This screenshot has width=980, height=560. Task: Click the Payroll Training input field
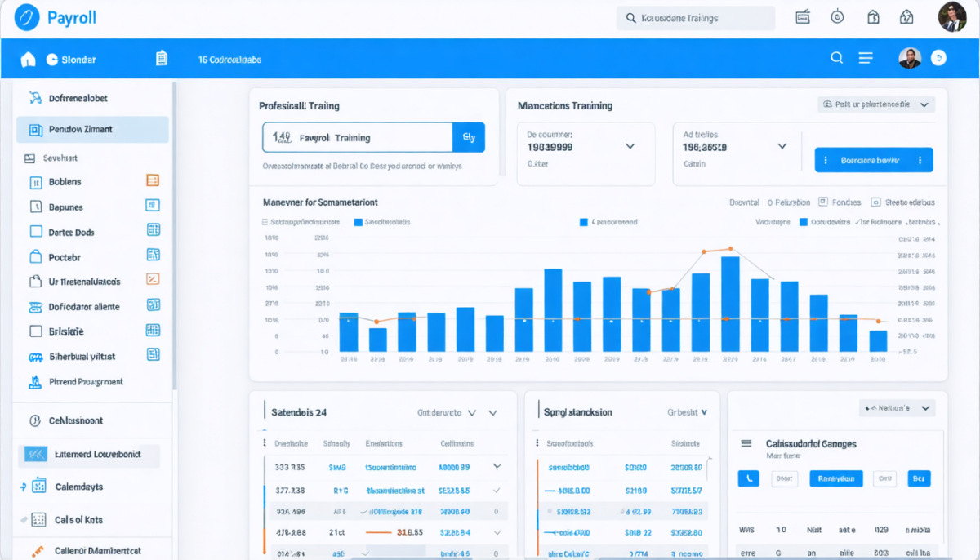tap(357, 138)
